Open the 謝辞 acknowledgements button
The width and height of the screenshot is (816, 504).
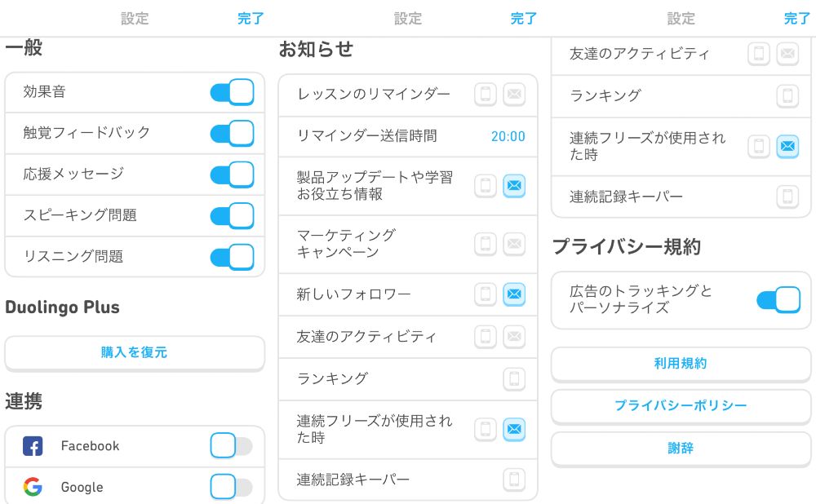pos(681,448)
